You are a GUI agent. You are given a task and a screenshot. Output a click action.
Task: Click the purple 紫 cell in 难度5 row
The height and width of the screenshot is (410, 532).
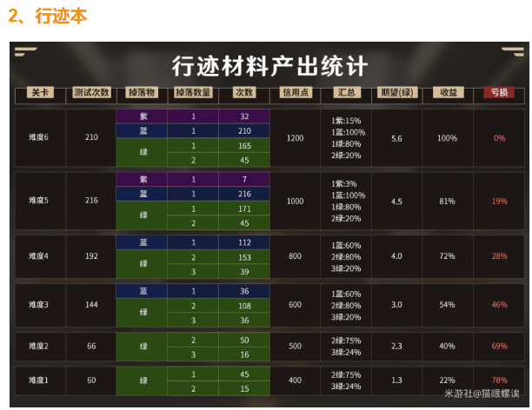click(143, 179)
